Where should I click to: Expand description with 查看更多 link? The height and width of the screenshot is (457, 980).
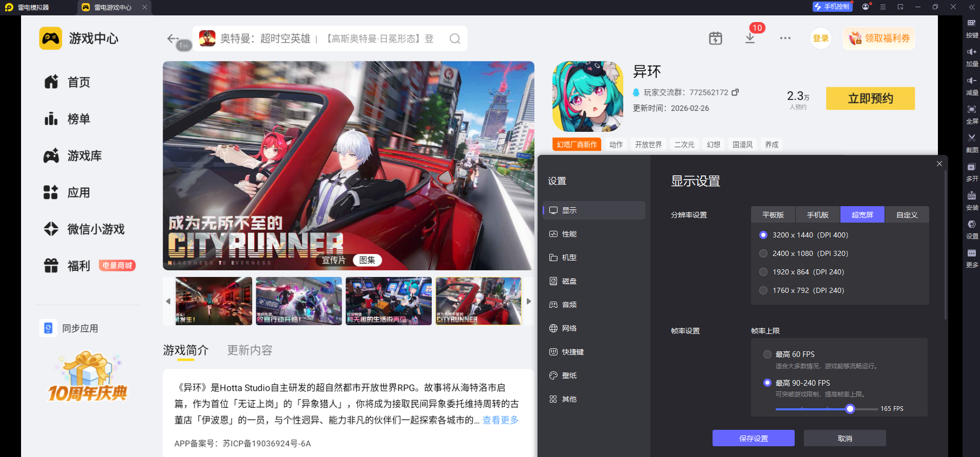click(500, 420)
